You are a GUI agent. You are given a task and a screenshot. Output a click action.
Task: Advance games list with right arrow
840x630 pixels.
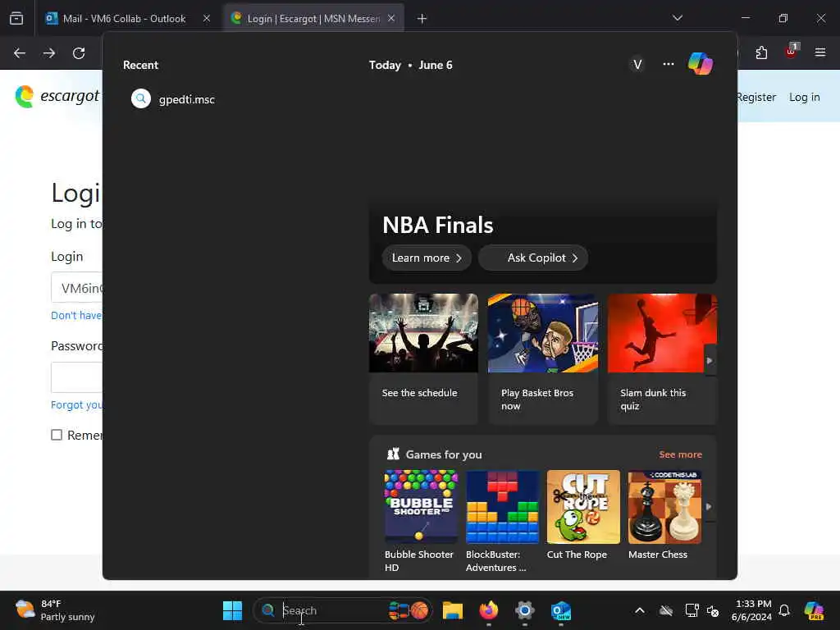tap(709, 507)
